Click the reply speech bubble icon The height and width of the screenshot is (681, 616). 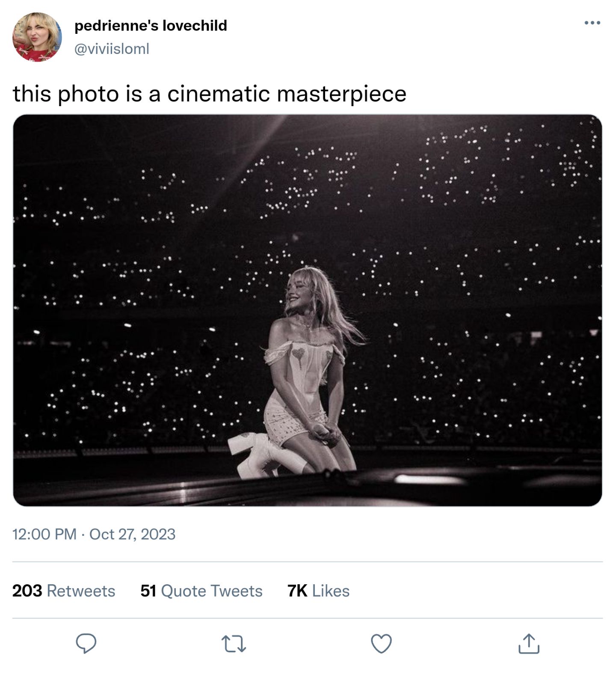coord(86,644)
